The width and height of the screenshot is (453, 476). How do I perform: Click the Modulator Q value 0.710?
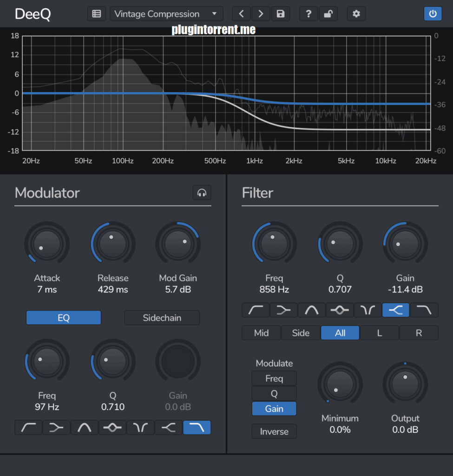[x=113, y=407]
